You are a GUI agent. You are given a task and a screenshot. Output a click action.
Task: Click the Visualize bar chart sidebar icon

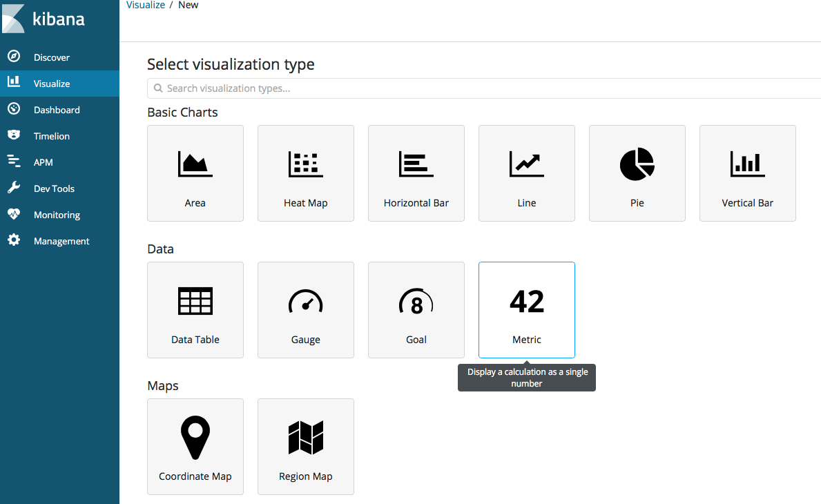pyautogui.click(x=14, y=81)
